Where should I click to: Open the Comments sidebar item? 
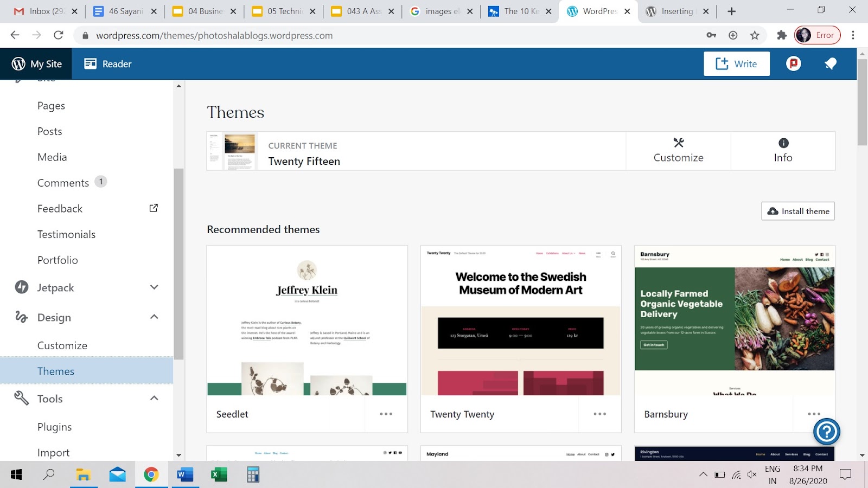click(x=63, y=183)
